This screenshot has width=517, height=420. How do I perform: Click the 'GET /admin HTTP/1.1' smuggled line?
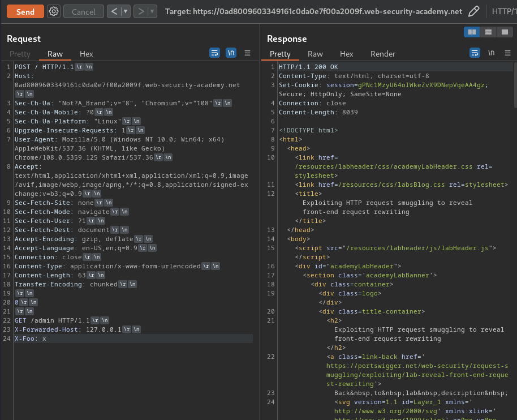(52, 320)
